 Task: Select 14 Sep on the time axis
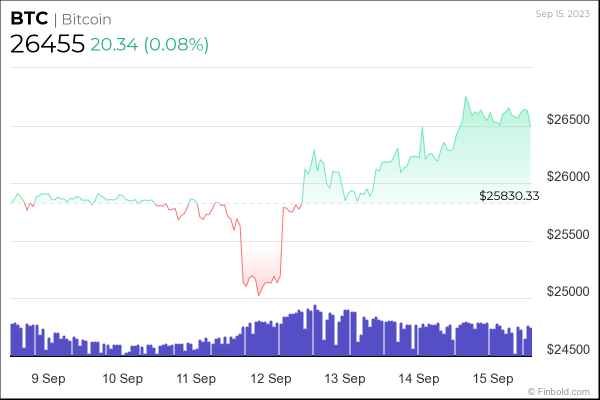419,379
